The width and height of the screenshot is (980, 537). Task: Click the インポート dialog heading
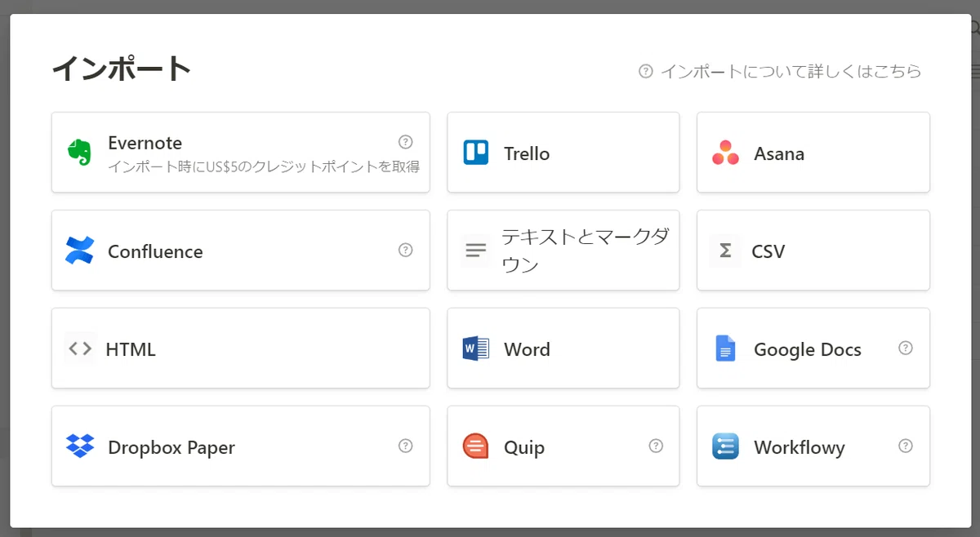click(x=122, y=69)
